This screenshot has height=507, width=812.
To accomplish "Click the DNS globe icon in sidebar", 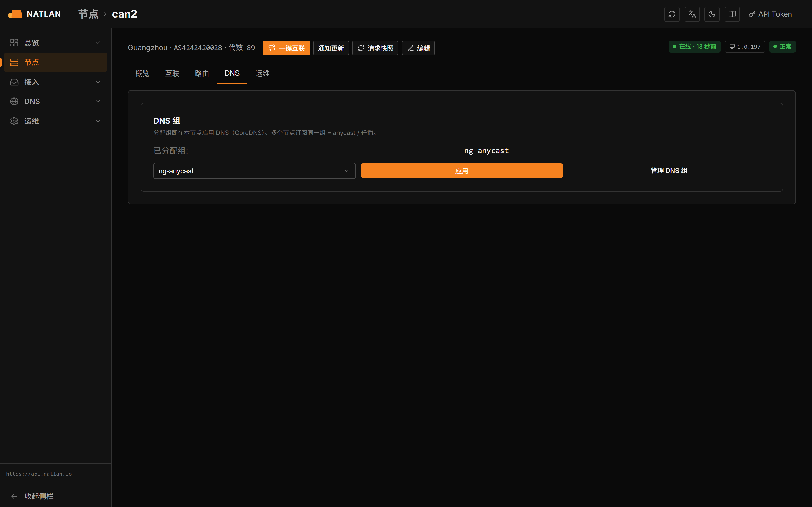I will pyautogui.click(x=14, y=101).
